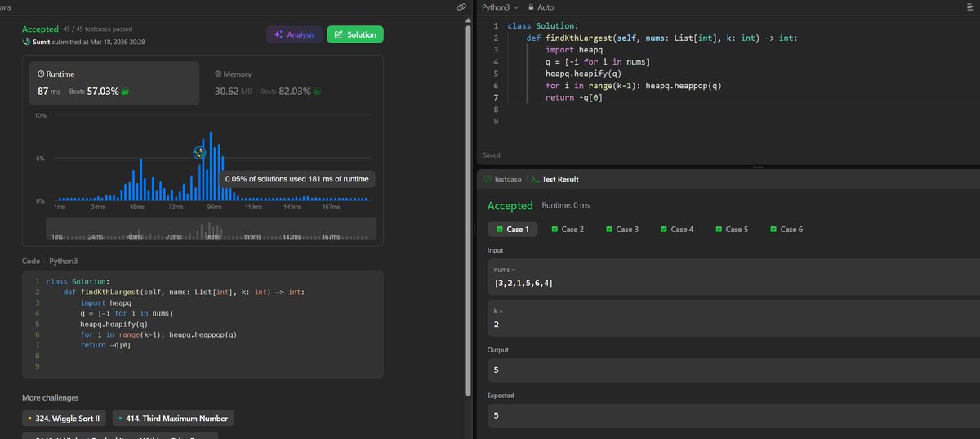
Task: Click the green Accepted text in Test Result
Action: tap(510, 206)
